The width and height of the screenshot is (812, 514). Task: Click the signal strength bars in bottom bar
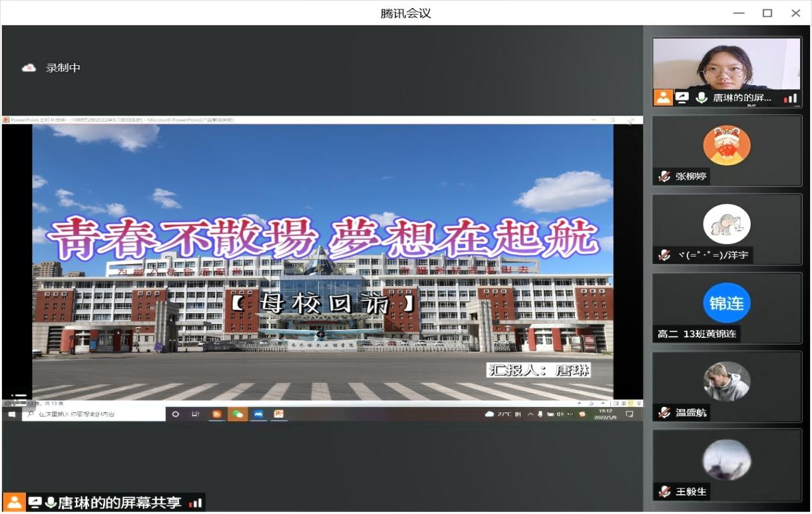pyautogui.click(x=195, y=503)
